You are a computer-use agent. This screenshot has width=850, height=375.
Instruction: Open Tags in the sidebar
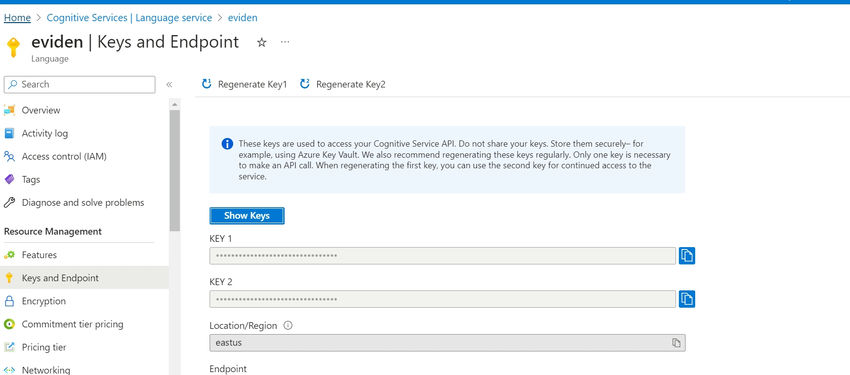[x=30, y=179]
